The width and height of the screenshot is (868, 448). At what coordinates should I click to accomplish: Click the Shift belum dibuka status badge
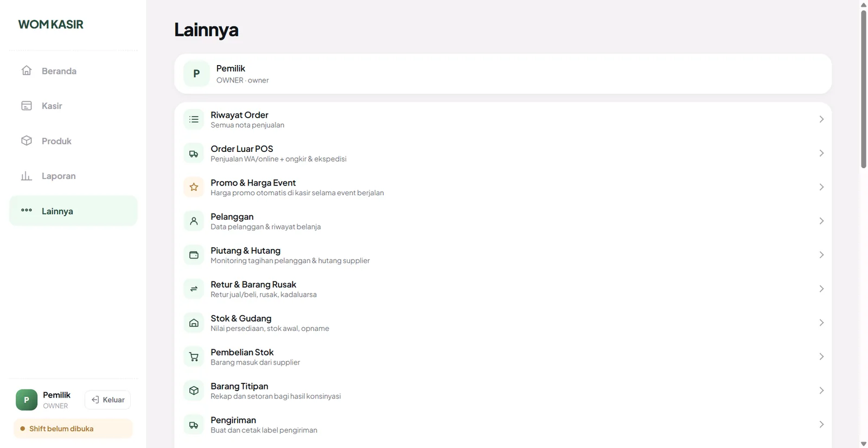73,428
